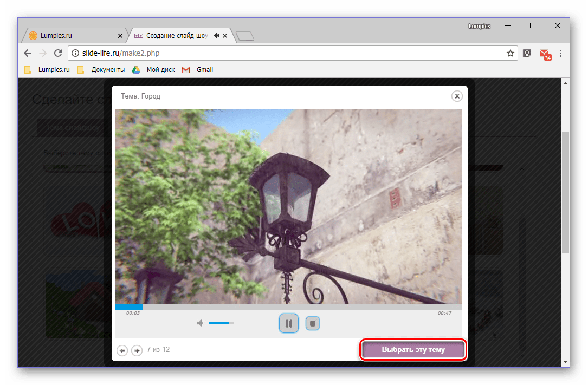Open the "Документы" bookmark folder
588x385 pixels.
click(x=101, y=70)
